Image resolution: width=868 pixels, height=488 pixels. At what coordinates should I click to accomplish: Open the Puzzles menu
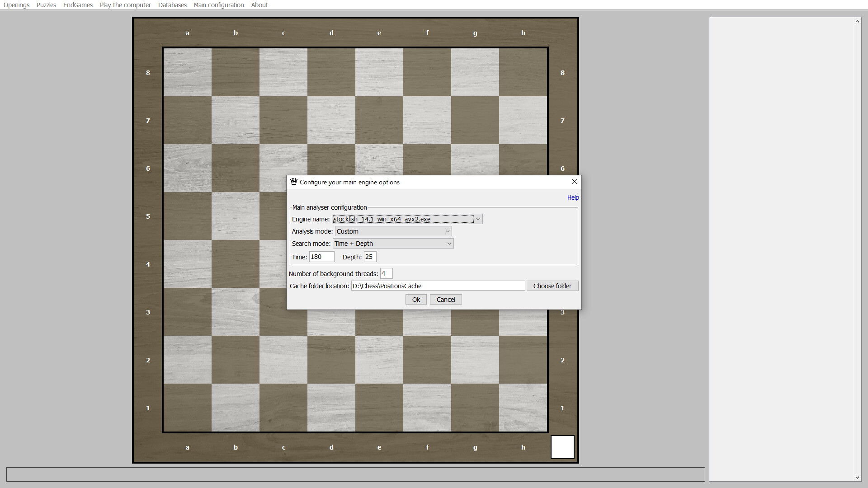[x=46, y=5]
